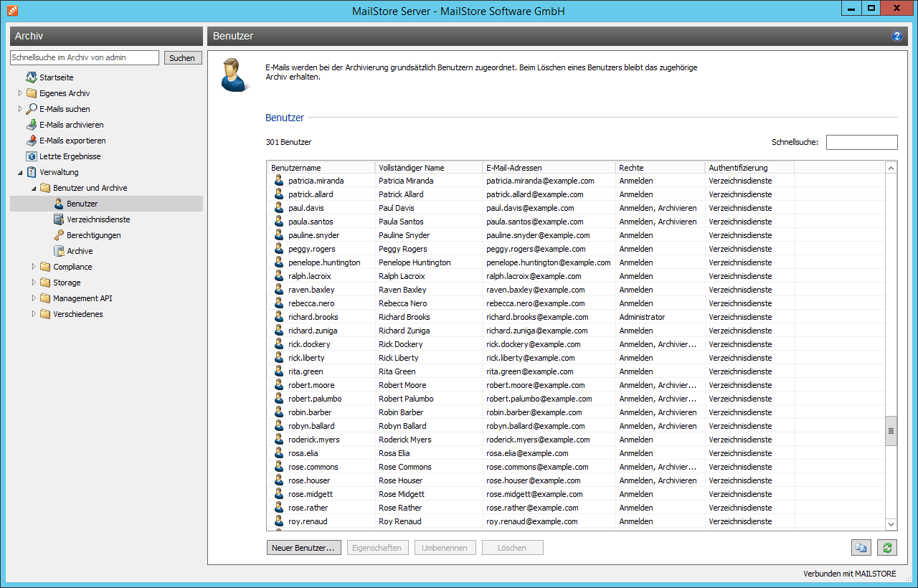Click the user icon beside robin.barber

point(280,412)
